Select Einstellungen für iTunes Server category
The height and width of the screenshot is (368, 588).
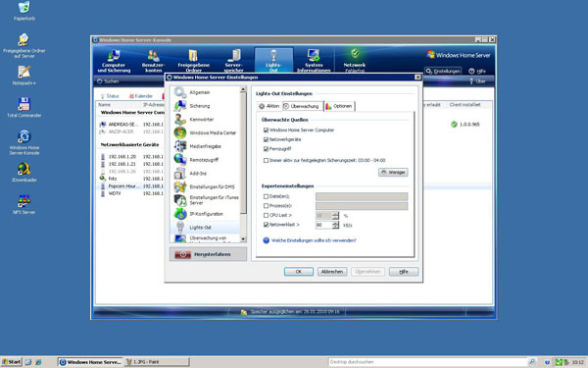(205, 200)
